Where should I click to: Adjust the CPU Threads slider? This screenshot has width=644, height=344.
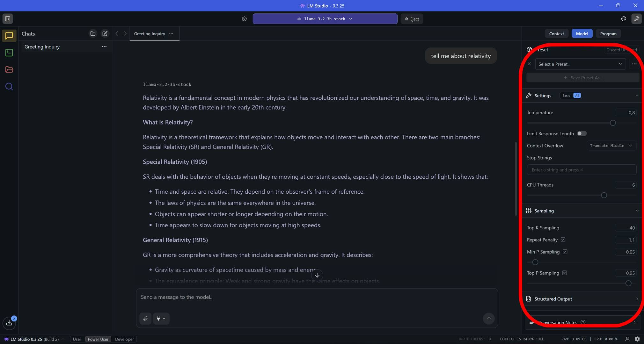click(x=604, y=195)
